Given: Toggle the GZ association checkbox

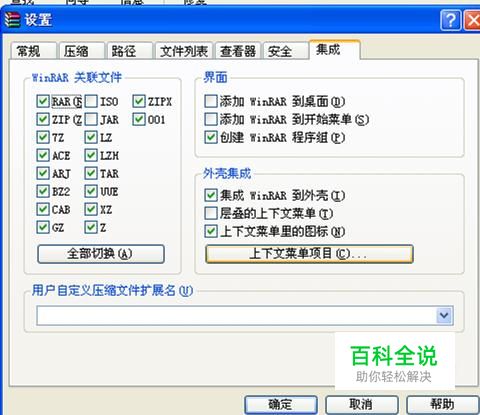Looking at the screenshot, I should point(43,227).
